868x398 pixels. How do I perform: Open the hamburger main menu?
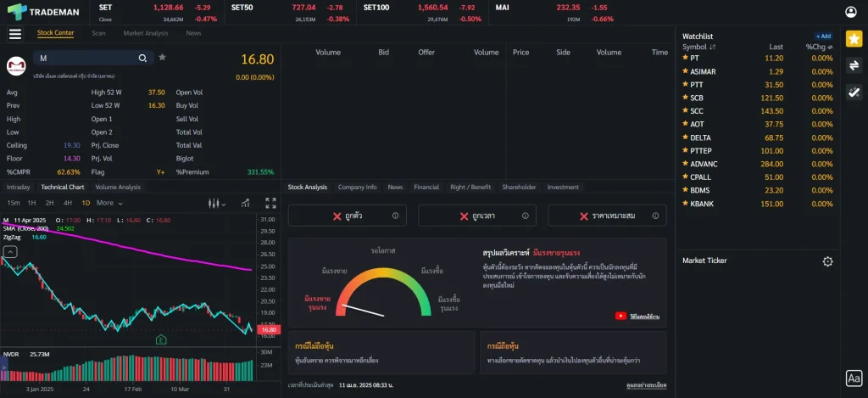(15, 34)
